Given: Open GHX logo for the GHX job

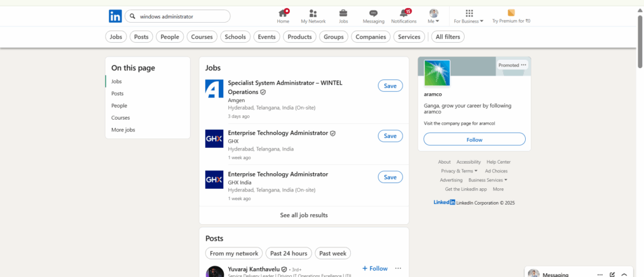Looking at the screenshot, I should 214,138.
